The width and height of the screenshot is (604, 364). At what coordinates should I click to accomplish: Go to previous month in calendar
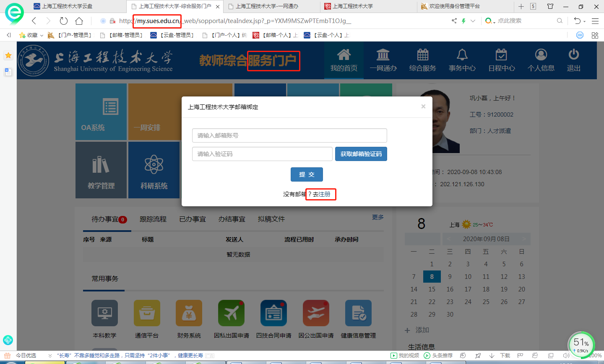(448, 239)
